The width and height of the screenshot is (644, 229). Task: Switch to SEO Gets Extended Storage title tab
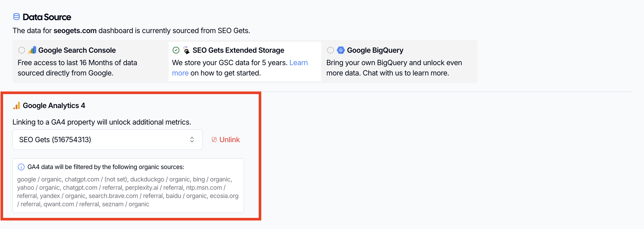(238, 50)
